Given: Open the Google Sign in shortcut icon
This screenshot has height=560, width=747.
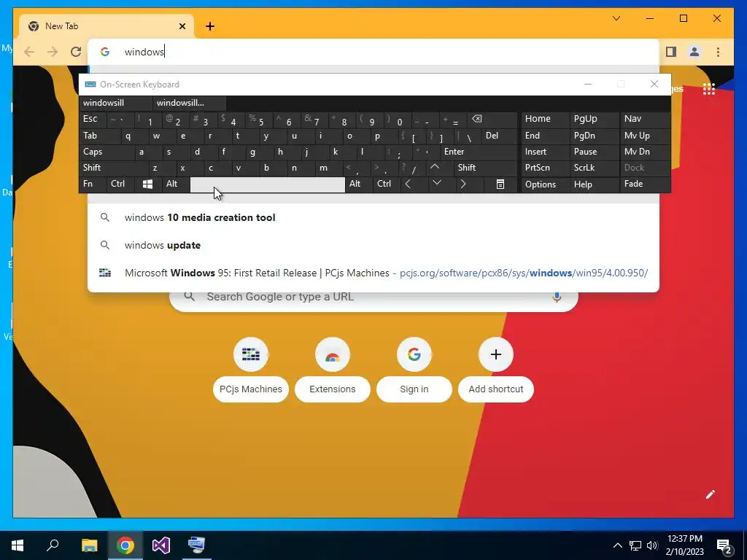Looking at the screenshot, I should click(414, 354).
